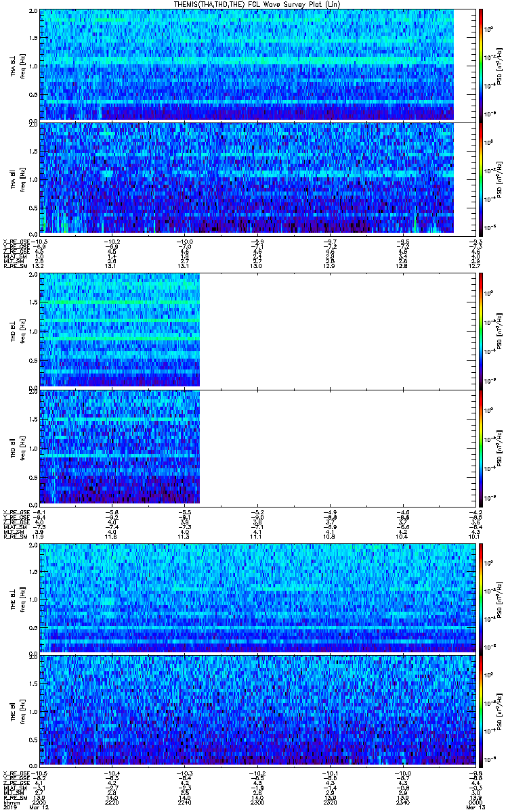The height and width of the screenshot is (812, 508).
Task: Click the PSD [nT²/Hz] label of the bottom color bar
Action: [x=500, y=710]
